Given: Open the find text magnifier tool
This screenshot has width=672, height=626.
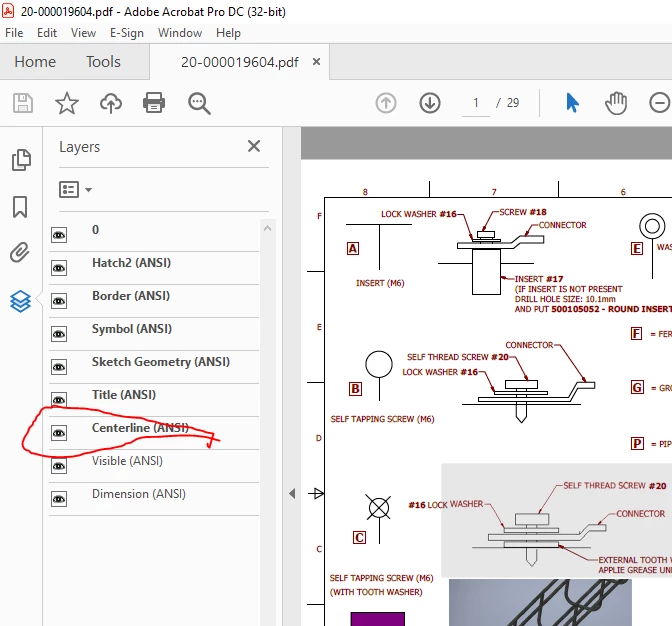Looking at the screenshot, I should tap(199, 103).
